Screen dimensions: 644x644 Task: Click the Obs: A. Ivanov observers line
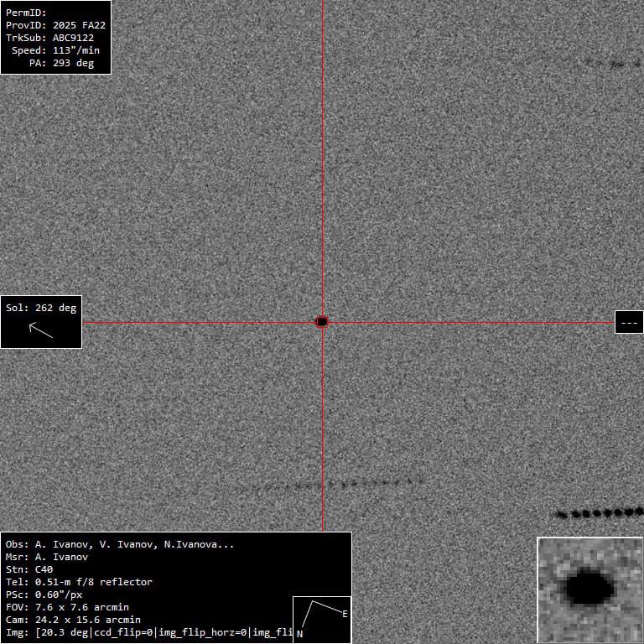coord(120,544)
